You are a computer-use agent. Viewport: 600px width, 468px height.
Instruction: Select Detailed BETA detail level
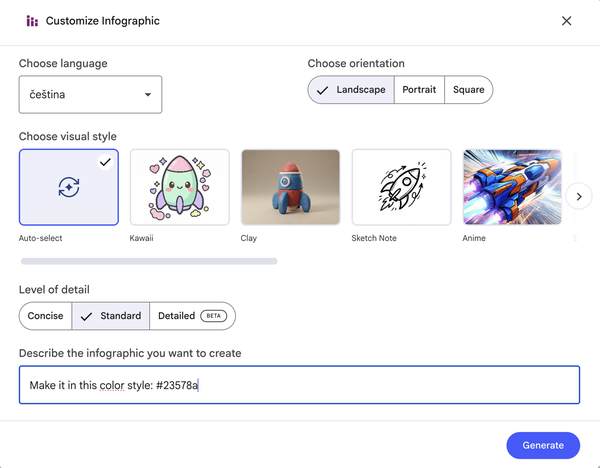[192, 316]
